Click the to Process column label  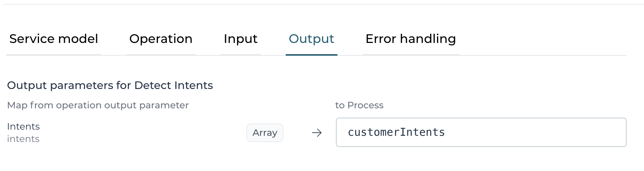(x=359, y=105)
